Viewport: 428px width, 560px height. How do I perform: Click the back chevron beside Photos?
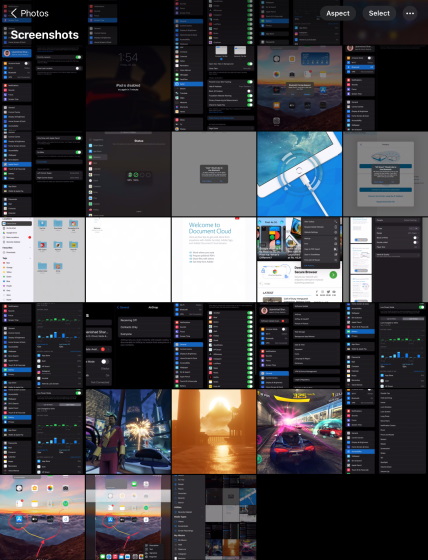[14, 13]
